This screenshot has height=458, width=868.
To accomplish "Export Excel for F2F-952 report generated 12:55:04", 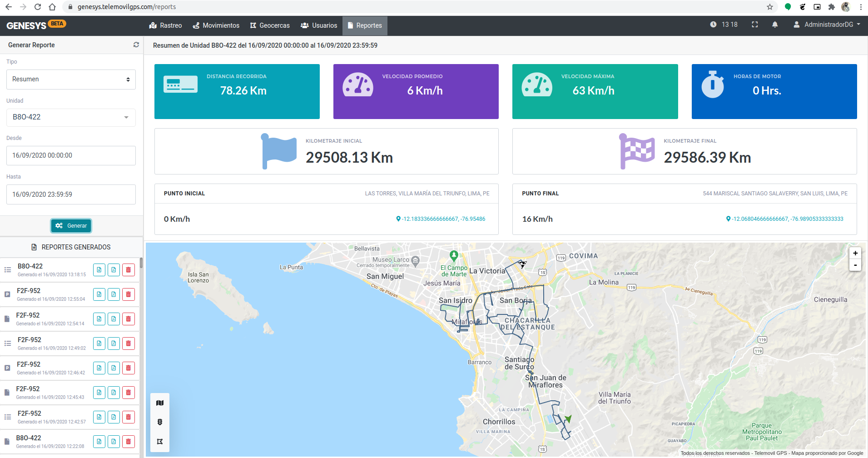I will (x=99, y=294).
